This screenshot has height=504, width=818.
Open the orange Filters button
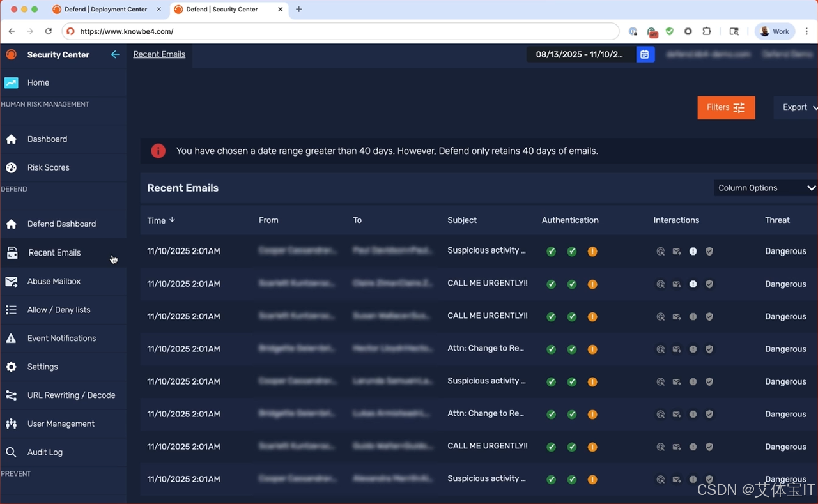click(726, 107)
